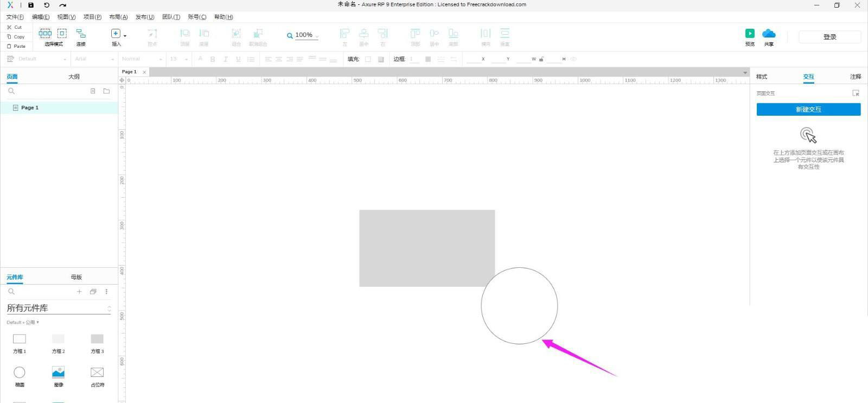Click the 共享 (Share) cloud icon
Viewport: 868px width, 403px height.
(769, 34)
